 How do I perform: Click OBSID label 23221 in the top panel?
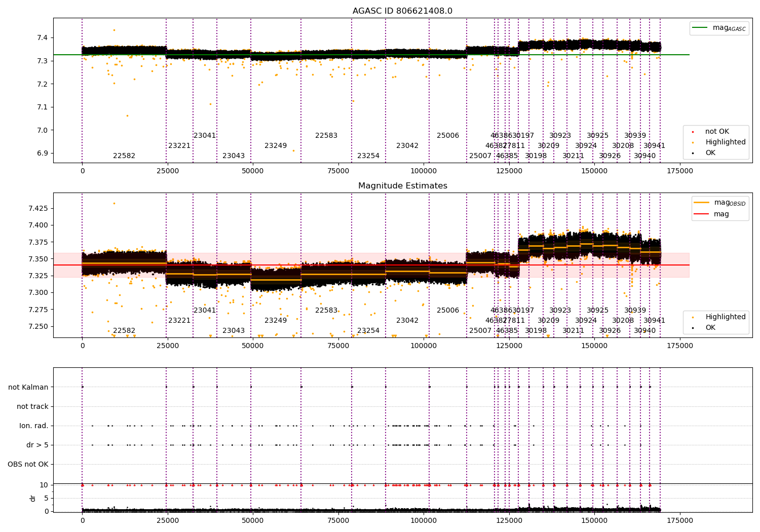click(x=179, y=146)
